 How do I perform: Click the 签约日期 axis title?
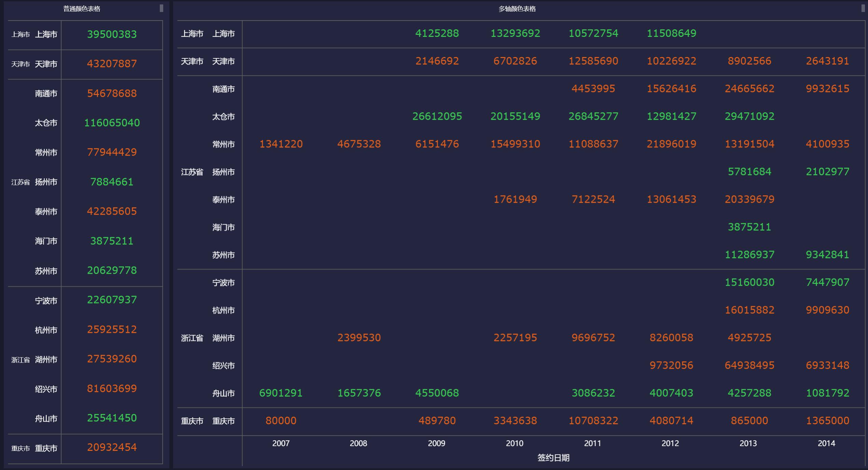(553, 458)
